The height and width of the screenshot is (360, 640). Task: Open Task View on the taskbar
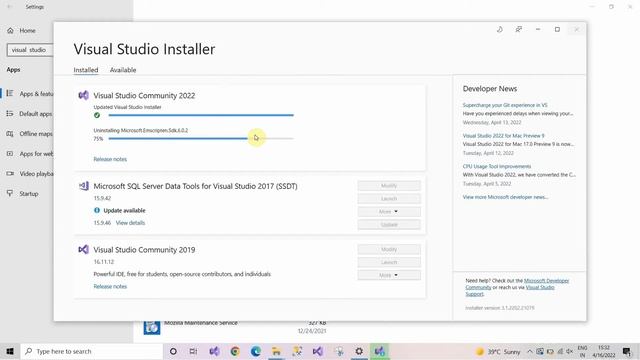coord(193,351)
